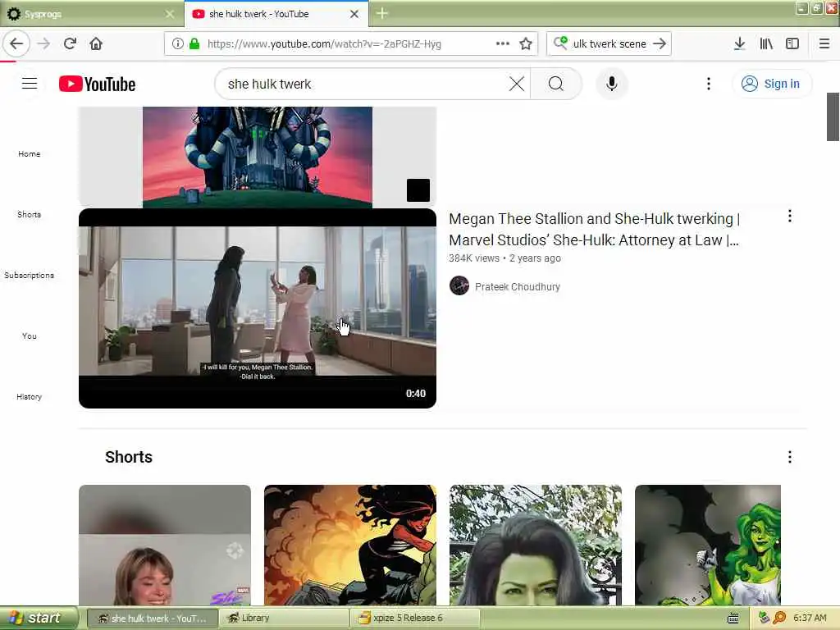Open You in YouTube sidebar
The image size is (840, 630).
(x=29, y=336)
